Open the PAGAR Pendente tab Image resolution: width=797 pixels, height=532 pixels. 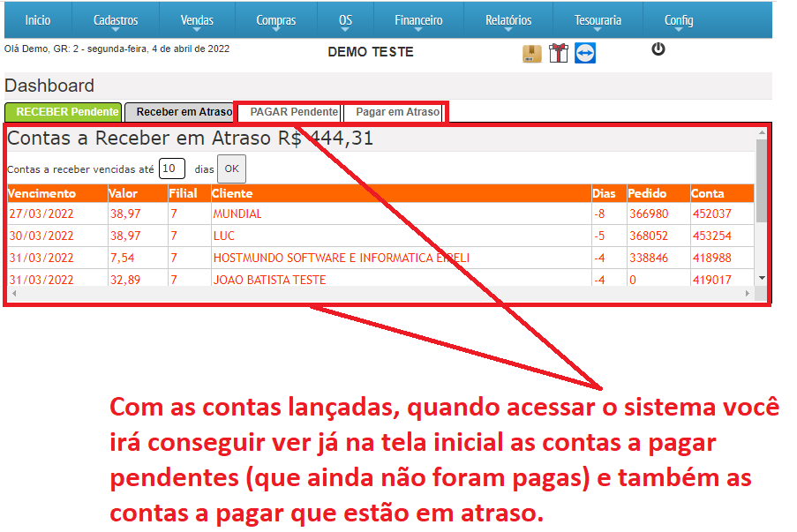click(290, 112)
